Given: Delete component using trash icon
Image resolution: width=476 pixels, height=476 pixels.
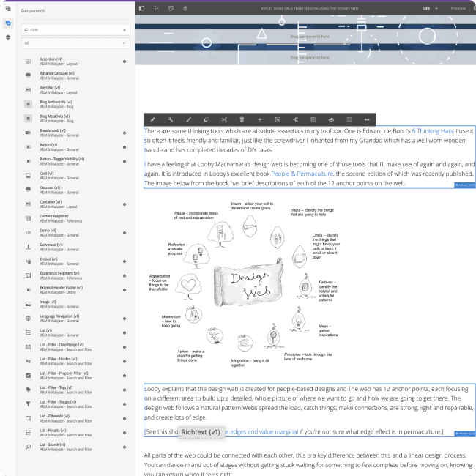Looking at the screenshot, I should pyautogui.click(x=241, y=119).
